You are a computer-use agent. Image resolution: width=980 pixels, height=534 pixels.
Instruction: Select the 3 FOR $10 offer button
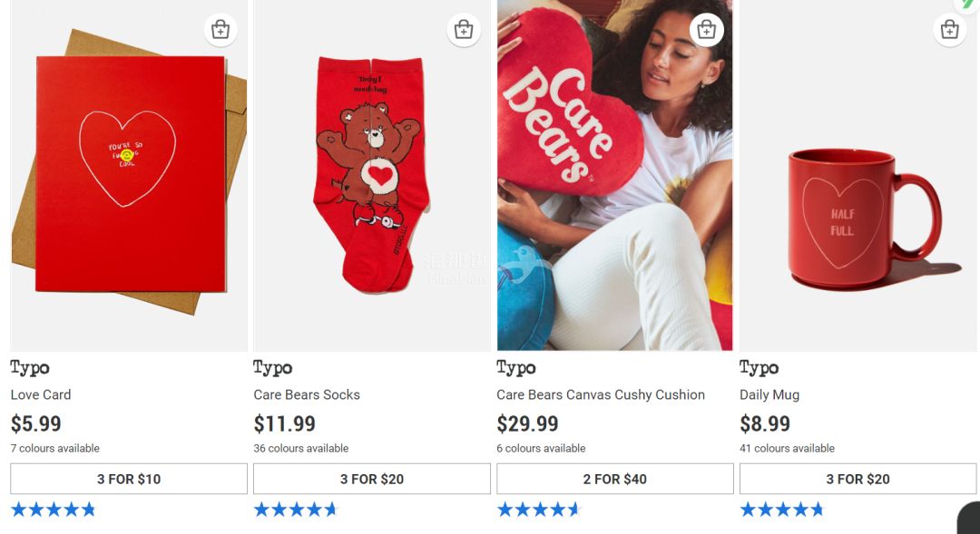(x=129, y=479)
